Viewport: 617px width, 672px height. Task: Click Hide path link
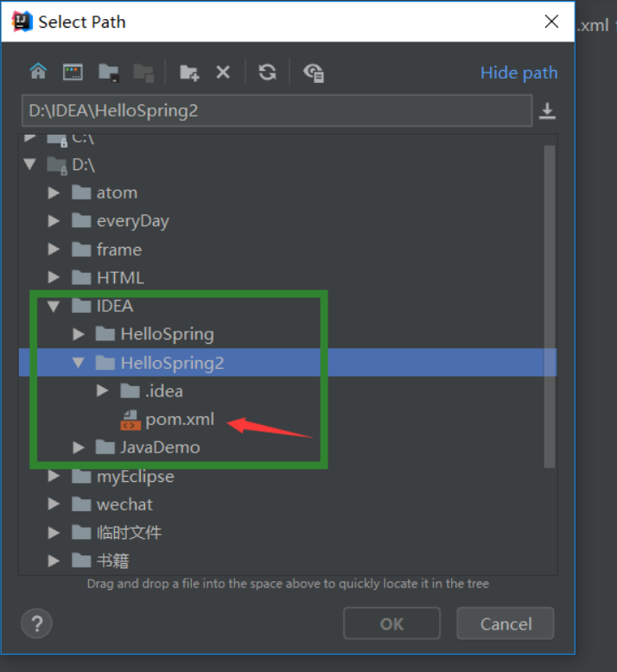pyautogui.click(x=518, y=73)
